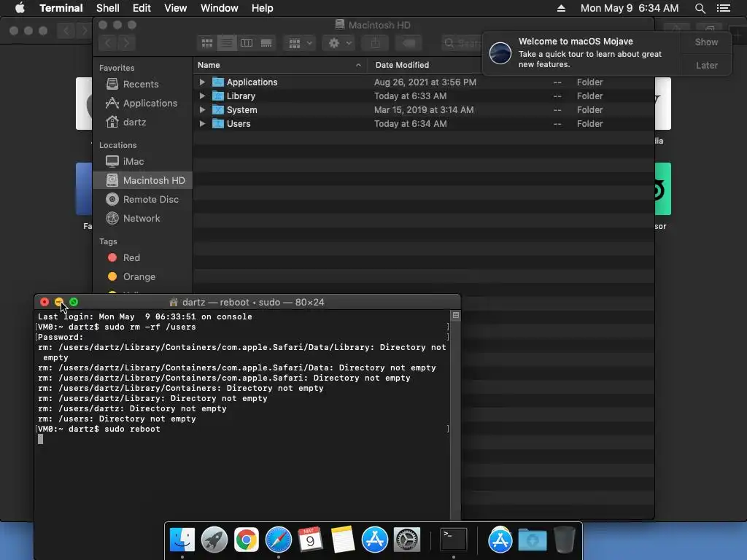Select Remote Disc in sidebar
The image size is (747, 560).
coord(142,199)
